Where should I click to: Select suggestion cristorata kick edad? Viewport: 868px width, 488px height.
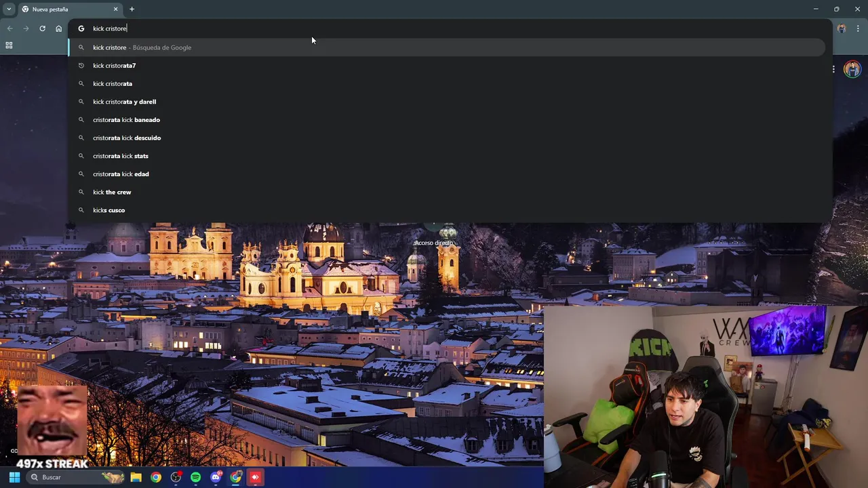tap(447, 174)
